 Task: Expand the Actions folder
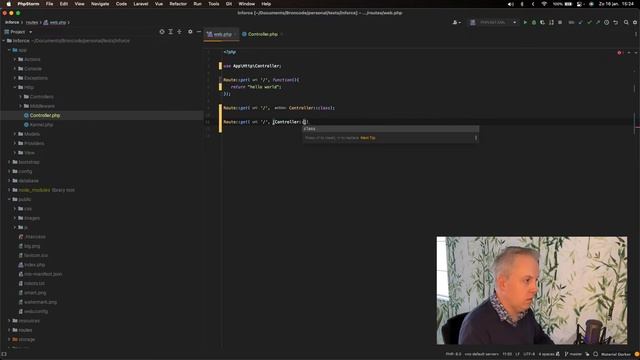click(15, 60)
